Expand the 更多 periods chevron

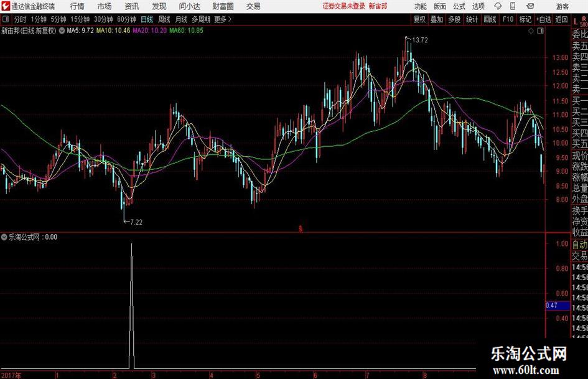point(223,19)
